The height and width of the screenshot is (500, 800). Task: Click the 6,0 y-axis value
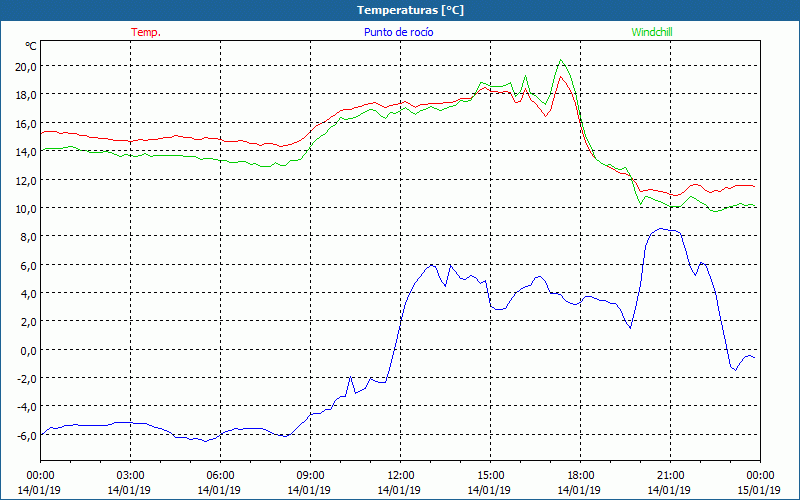(28, 265)
